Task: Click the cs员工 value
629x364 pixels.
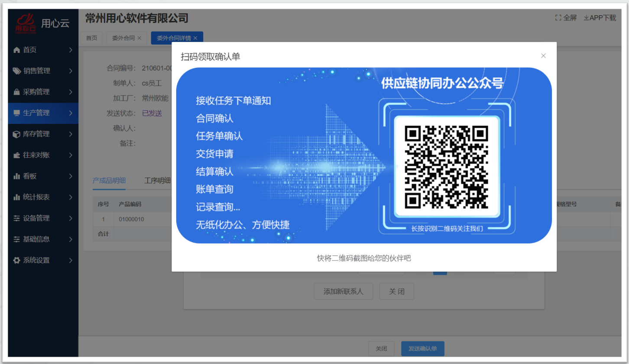Action: 152,83
